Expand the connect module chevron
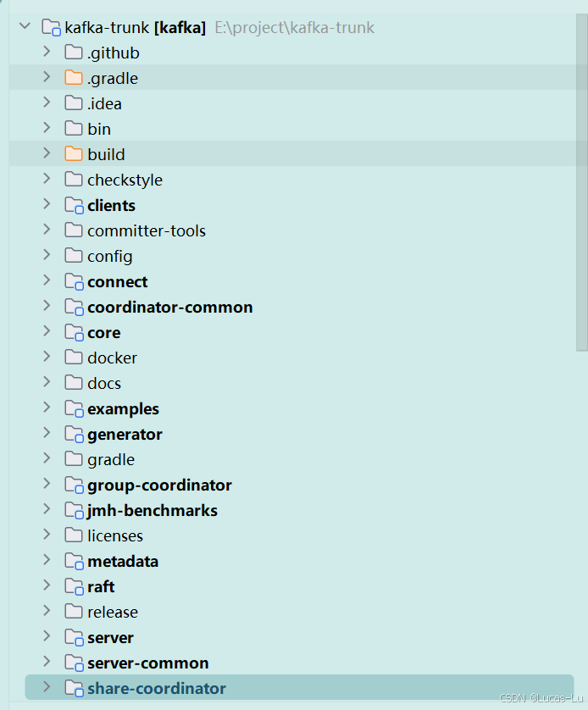This screenshot has height=710, width=588. coord(47,280)
